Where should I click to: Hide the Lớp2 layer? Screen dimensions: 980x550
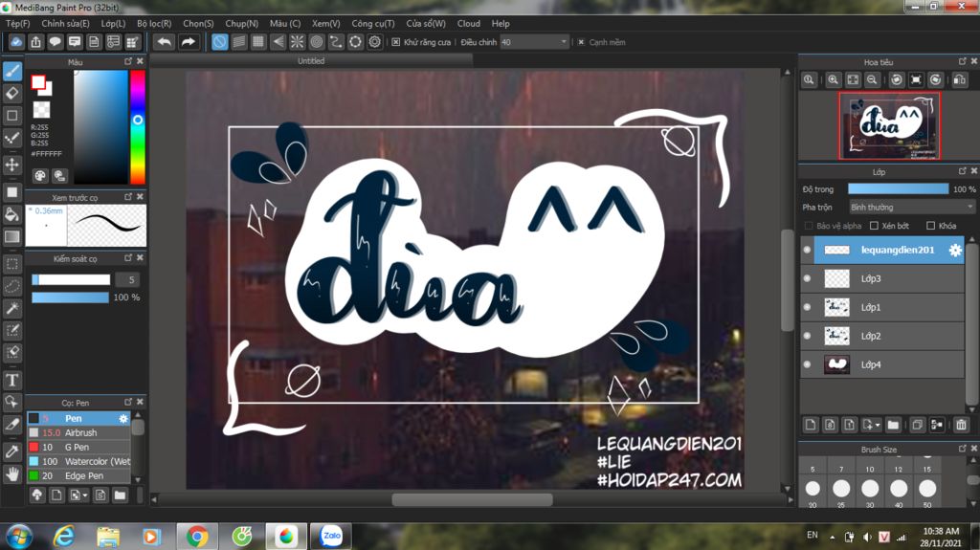pos(807,337)
